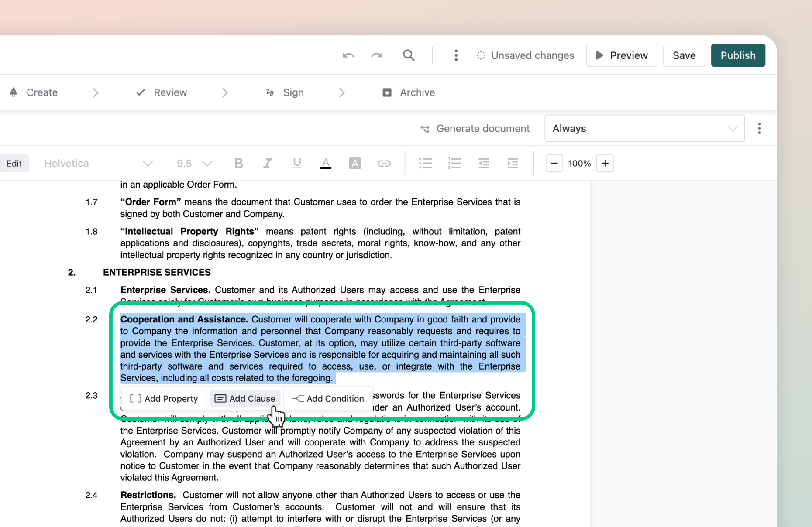This screenshot has height=527, width=812.
Task: Click the chevron after Sign
Action: click(341, 92)
